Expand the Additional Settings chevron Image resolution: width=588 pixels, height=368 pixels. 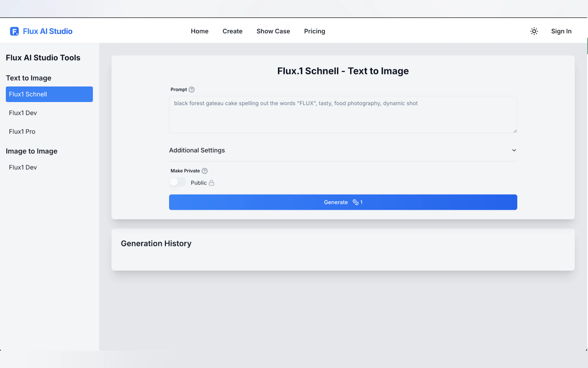514,150
